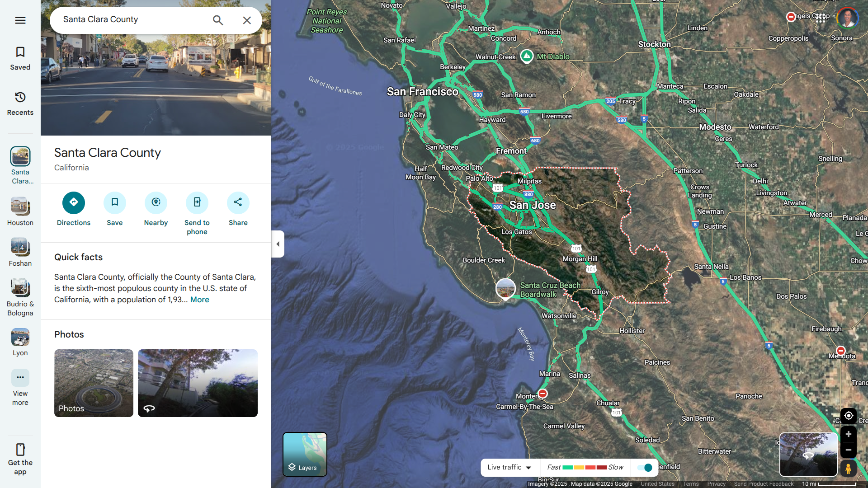The image size is (868, 488).
Task: Collapse the side panel
Action: point(278,244)
